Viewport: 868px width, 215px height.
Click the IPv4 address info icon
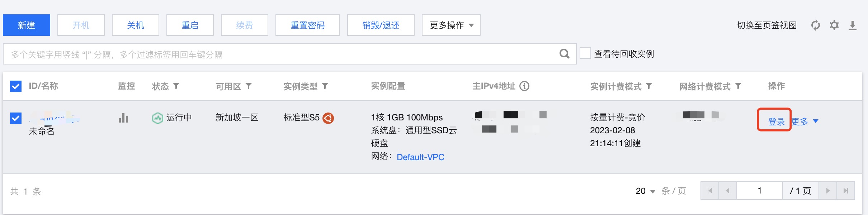[524, 86]
